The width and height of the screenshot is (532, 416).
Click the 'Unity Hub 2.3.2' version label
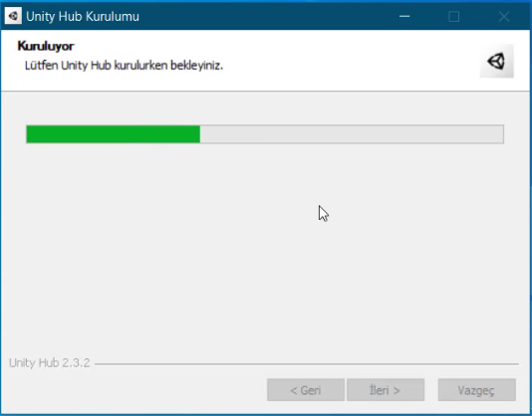pyautogui.click(x=50, y=363)
